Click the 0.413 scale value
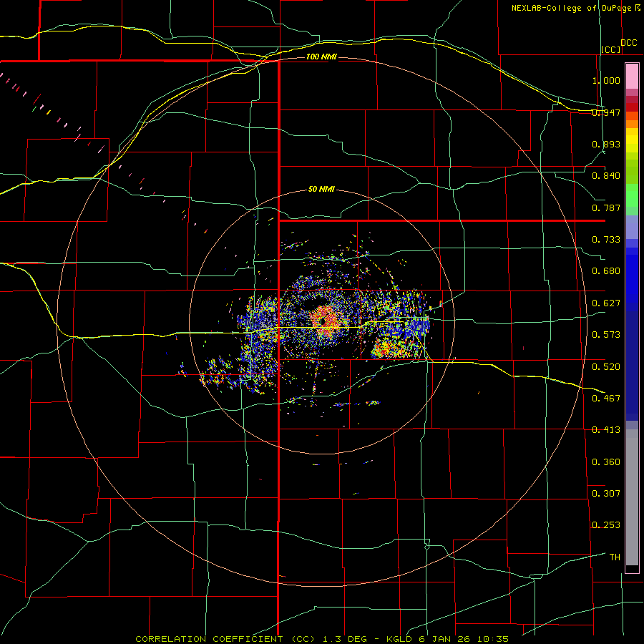Screen dimensions: 644x644 coord(606,430)
